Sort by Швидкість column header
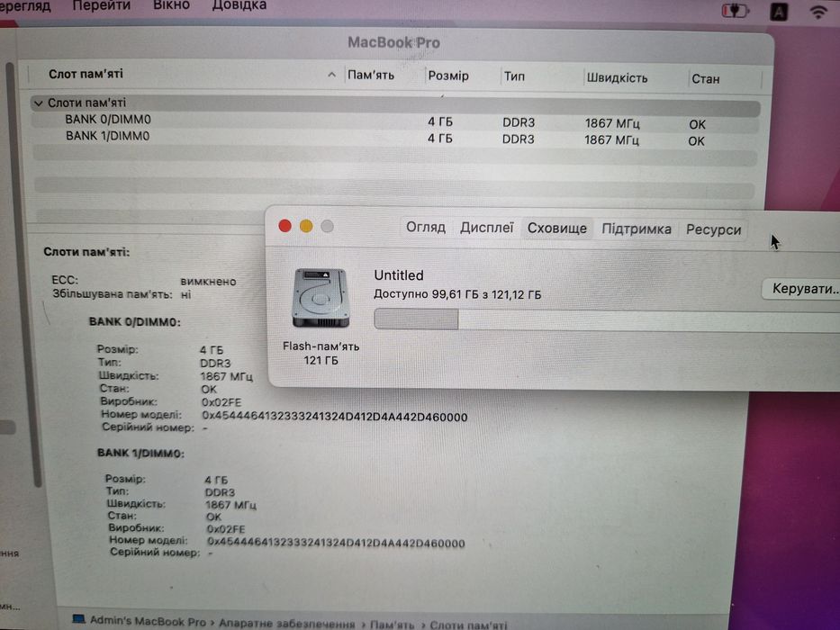Screen dimensions: 840x630 (x=617, y=78)
